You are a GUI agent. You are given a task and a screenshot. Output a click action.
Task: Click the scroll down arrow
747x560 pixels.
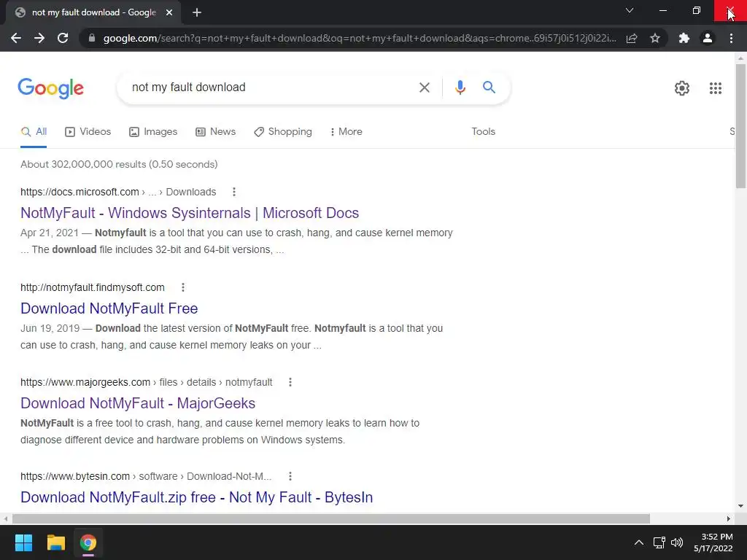pos(740,506)
